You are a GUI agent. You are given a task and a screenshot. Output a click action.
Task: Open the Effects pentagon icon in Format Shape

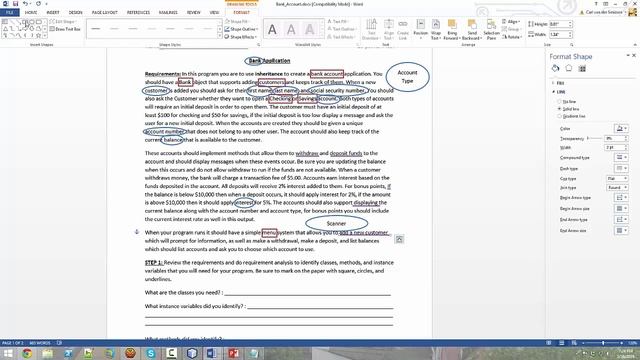click(569, 68)
